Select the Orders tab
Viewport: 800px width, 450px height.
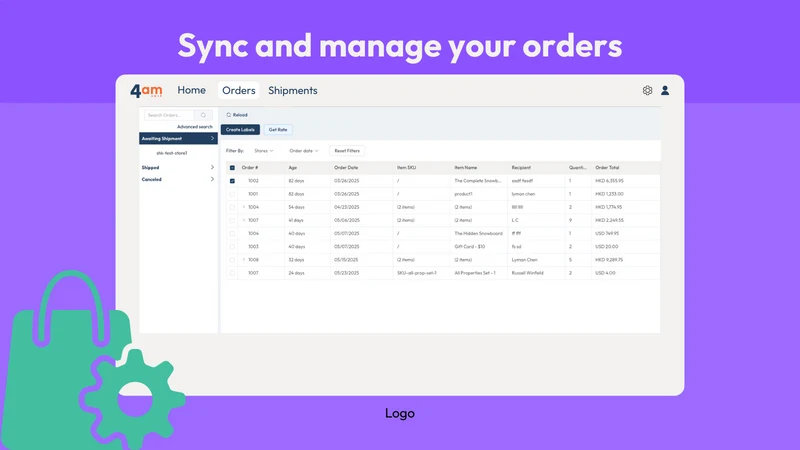click(x=239, y=90)
